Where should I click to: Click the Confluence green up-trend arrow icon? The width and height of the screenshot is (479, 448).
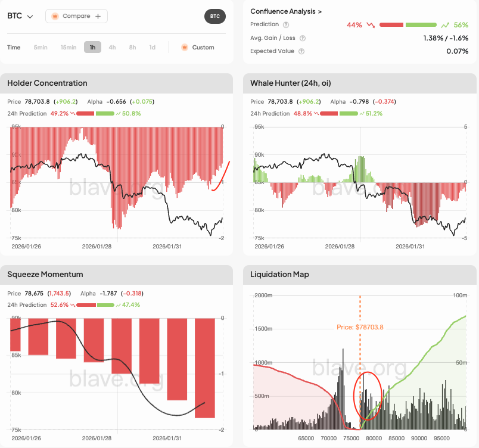(445, 25)
